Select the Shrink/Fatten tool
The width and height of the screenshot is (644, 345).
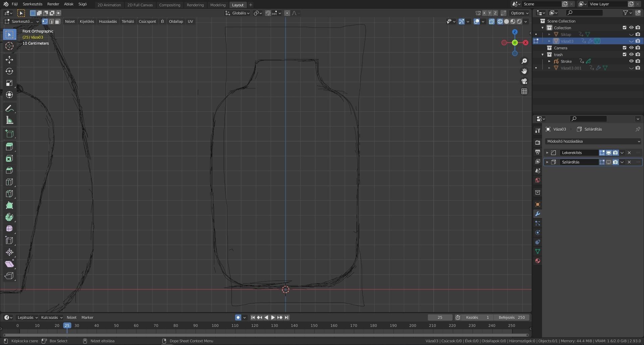9,252
